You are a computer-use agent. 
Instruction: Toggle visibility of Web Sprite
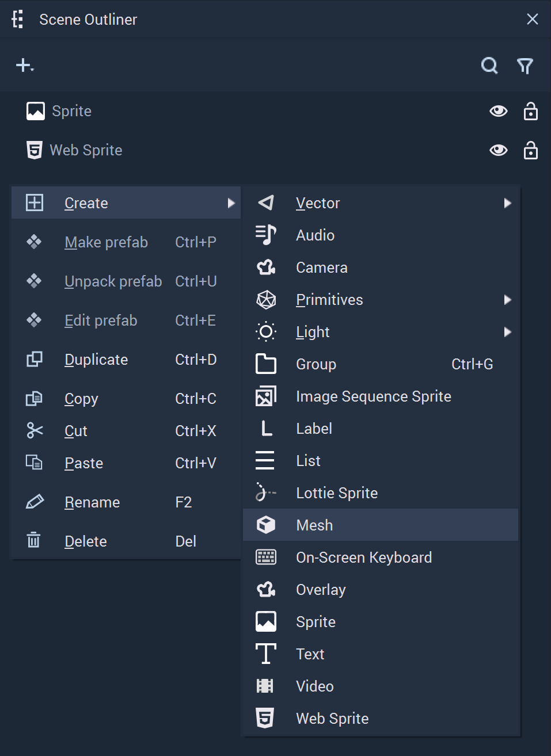pyautogui.click(x=499, y=150)
